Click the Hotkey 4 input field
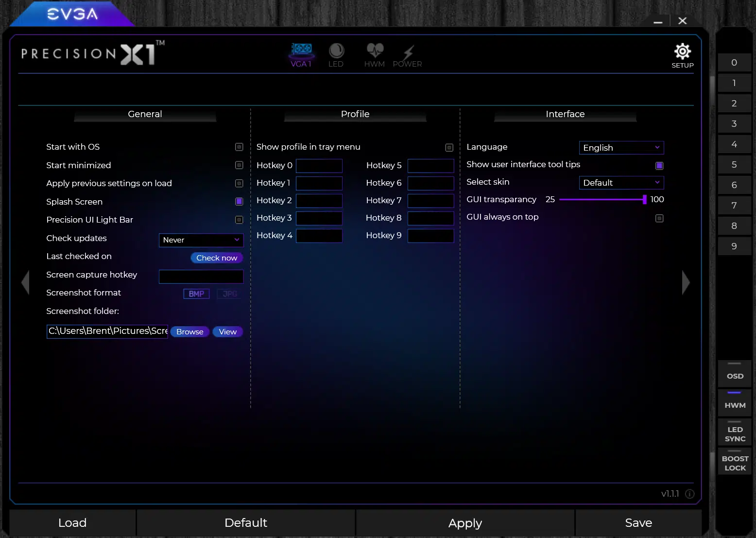Image resolution: width=756 pixels, height=538 pixels. (x=319, y=236)
